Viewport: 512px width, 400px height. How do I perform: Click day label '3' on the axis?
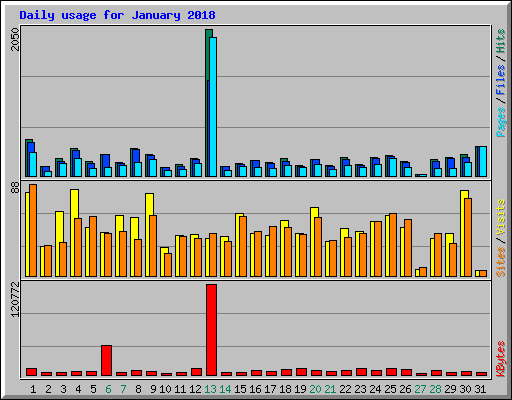coord(63,389)
